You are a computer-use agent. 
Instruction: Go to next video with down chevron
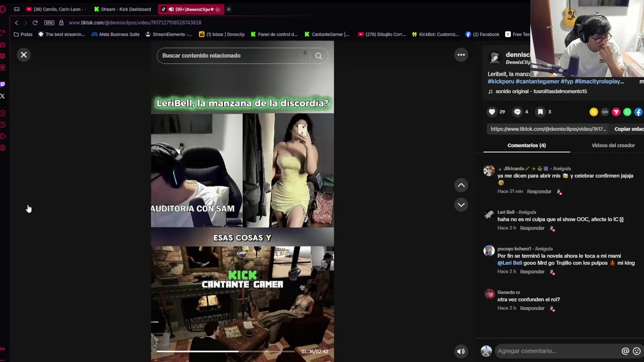click(x=461, y=205)
